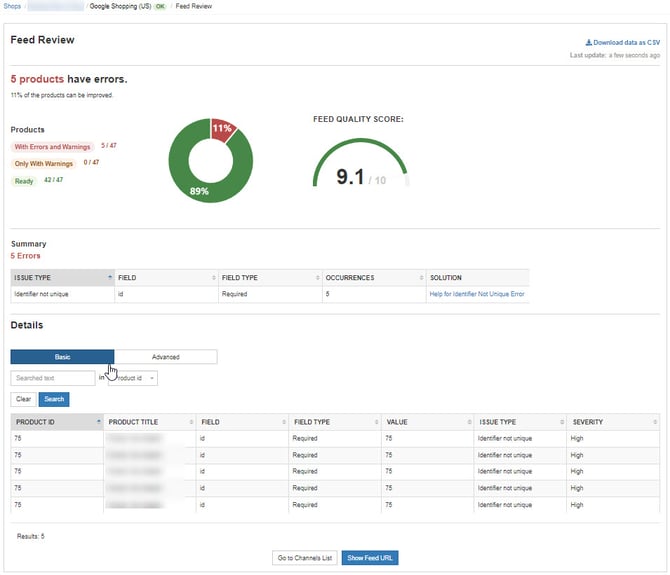The height and width of the screenshot is (575, 670).
Task: Sort summary table by Issue Type arrow
Action: click(110, 277)
